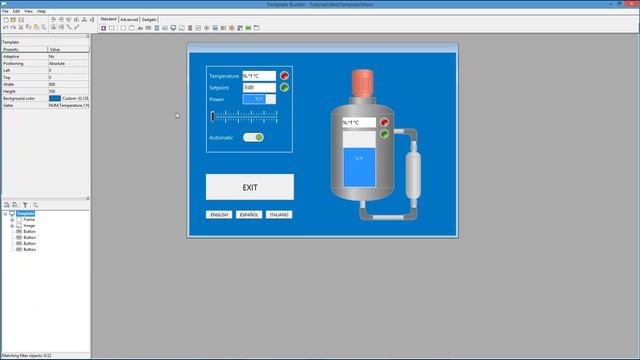The image size is (640, 360).
Task: Click the ENGLISH language button
Action: click(219, 215)
